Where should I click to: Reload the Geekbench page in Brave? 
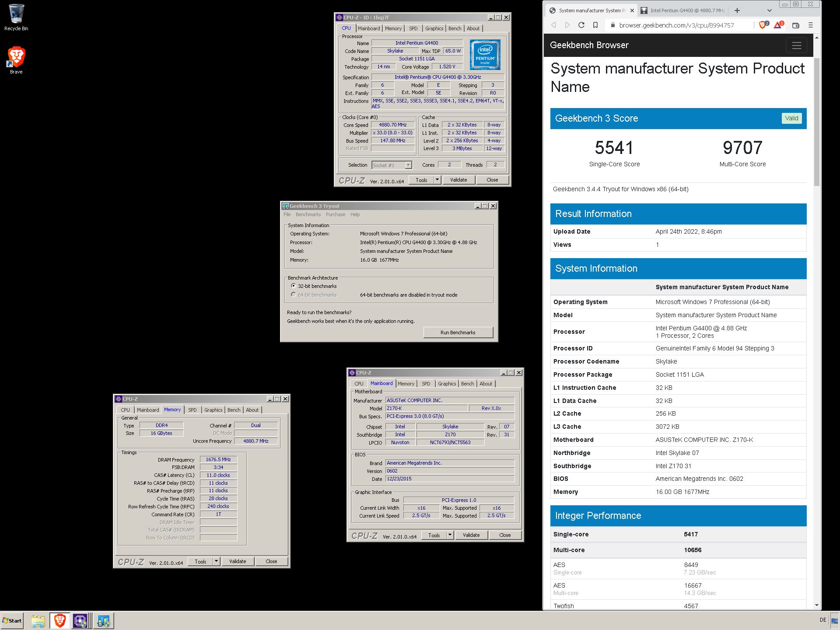pyautogui.click(x=581, y=25)
